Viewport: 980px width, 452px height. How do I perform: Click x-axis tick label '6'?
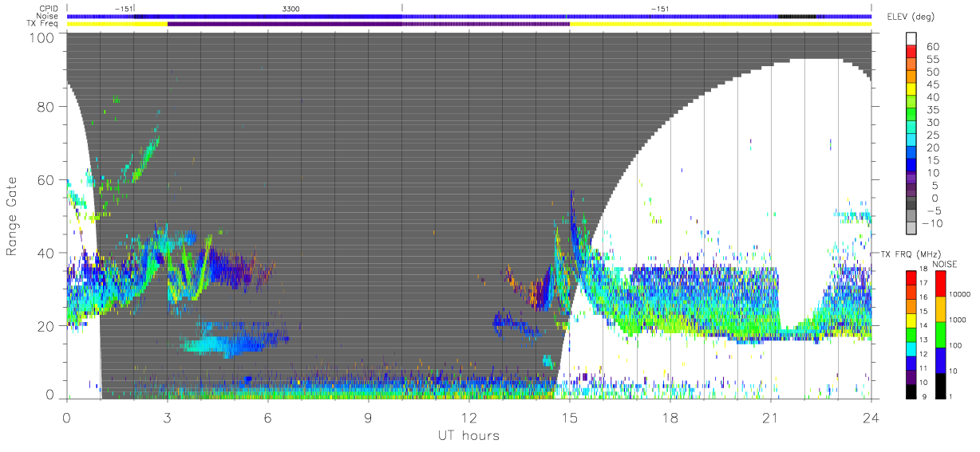tap(267, 418)
